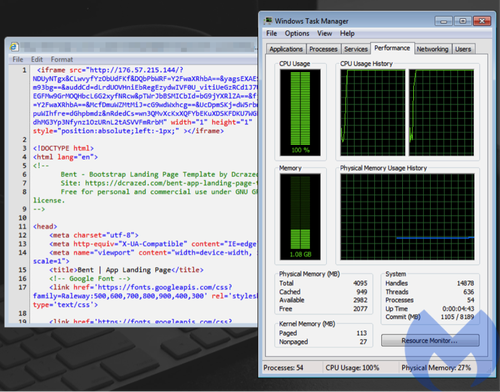Image resolution: width=500 pixels, height=392 pixels.
Task: Click the Physical Memory Usage History graph
Action: click(x=407, y=216)
